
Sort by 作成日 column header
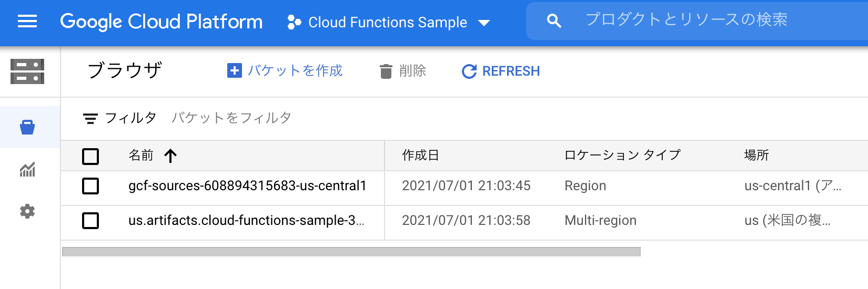420,156
